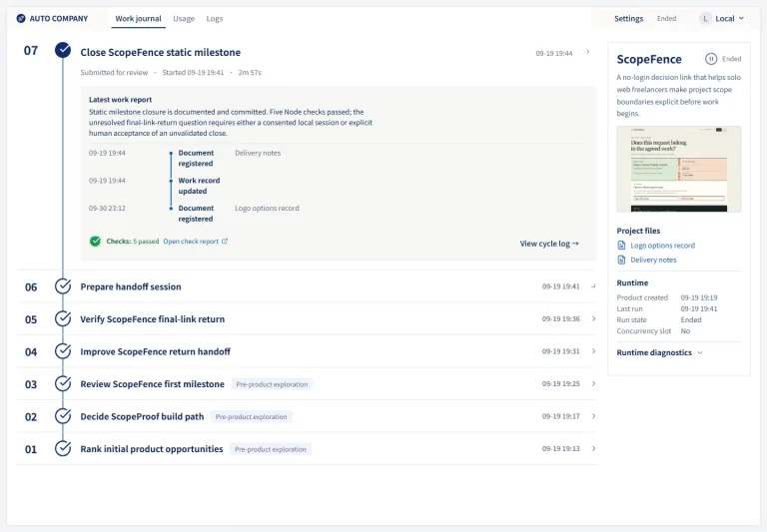The width and height of the screenshot is (767, 532).
Task: Click the filled check circle for step 07
Action: 63,50
